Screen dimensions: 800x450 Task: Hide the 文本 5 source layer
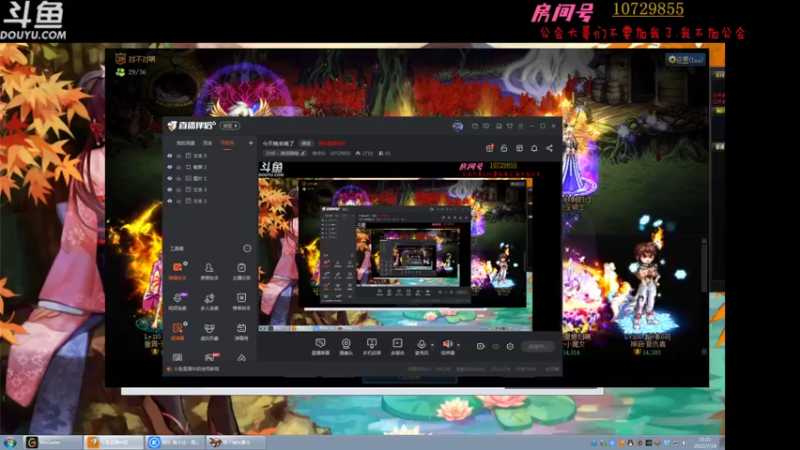[169, 156]
